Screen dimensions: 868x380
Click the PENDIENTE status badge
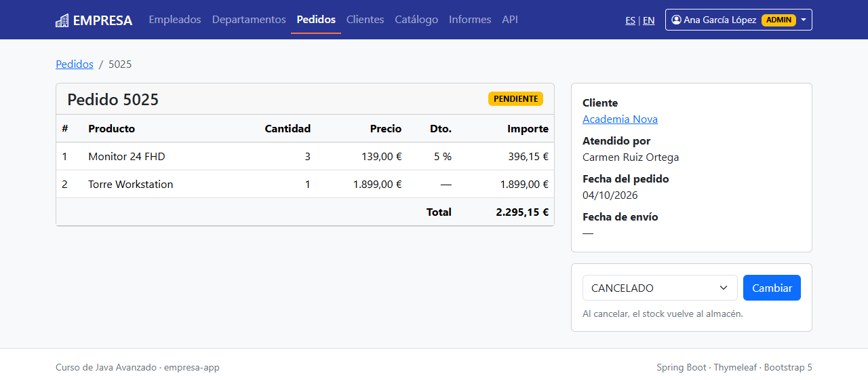[x=515, y=99]
